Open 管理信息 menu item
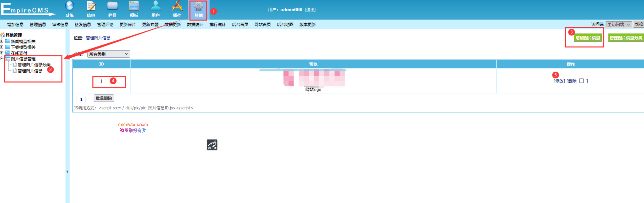This screenshot has height=203, width=644. tap(38, 24)
